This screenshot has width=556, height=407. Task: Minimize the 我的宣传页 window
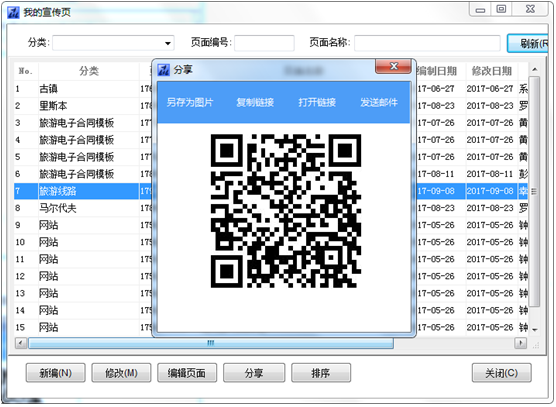480,10
